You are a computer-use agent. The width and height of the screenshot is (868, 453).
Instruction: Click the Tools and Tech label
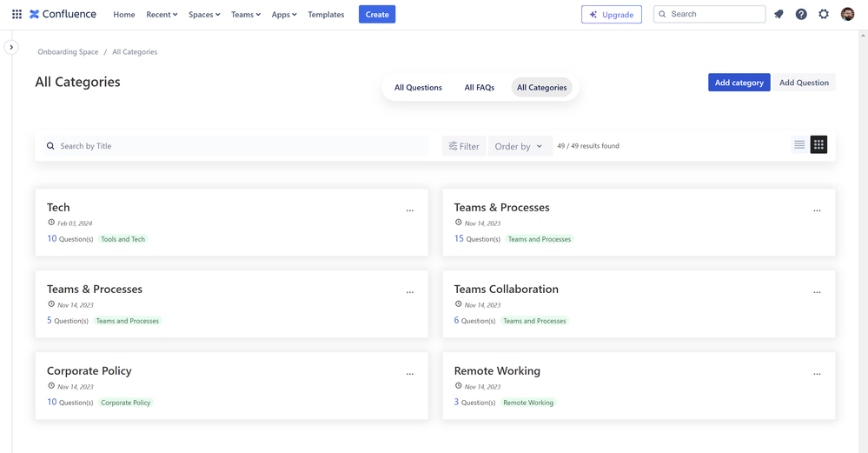[x=123, y=239]
